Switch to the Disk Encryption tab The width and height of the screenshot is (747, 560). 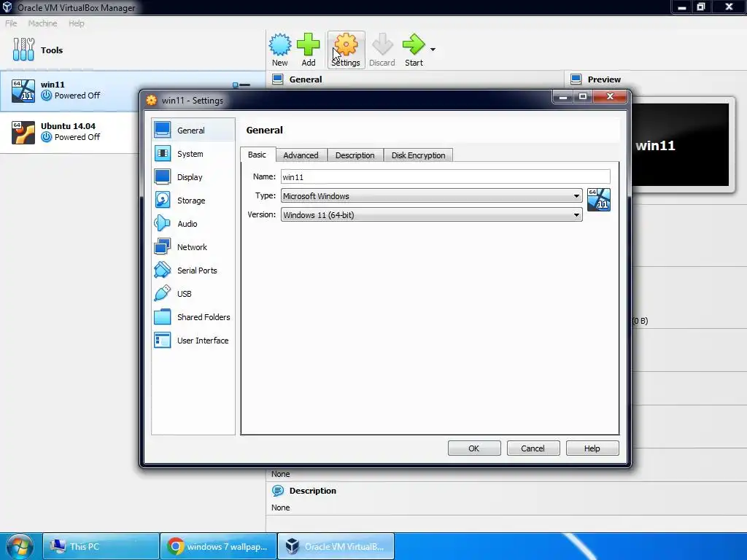(418, 155)
